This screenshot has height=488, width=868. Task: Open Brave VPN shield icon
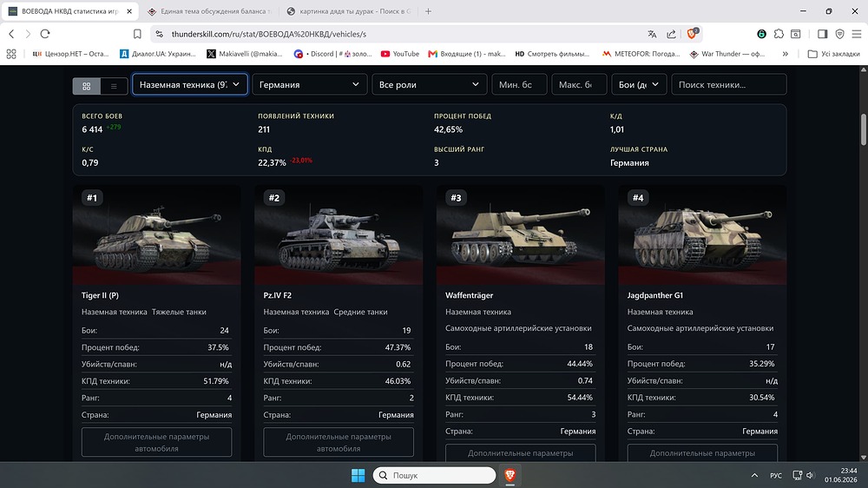click(839, 34)
